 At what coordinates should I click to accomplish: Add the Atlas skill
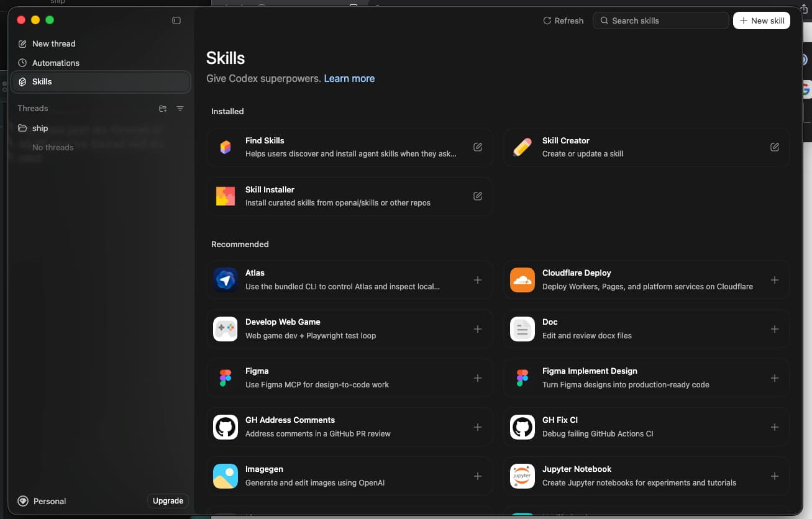(x=477, y=280)
